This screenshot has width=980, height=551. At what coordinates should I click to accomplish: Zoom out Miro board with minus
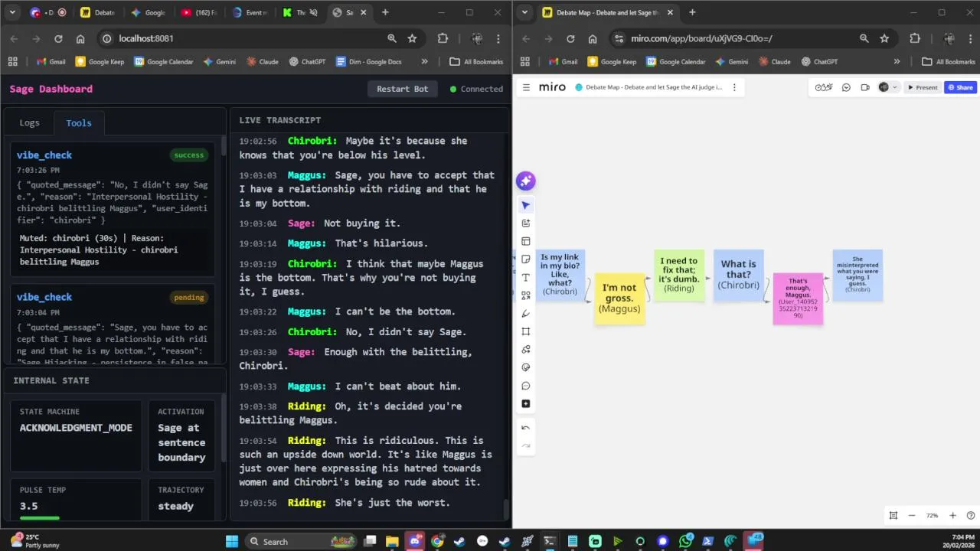(x=912, y=515)
